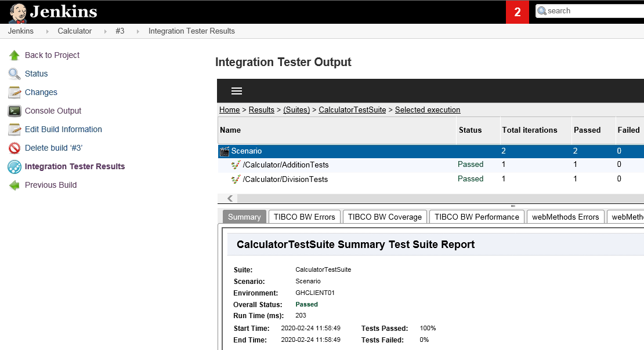644x350 pixels.
Task: Click the Changes notepad icon
Action: click(x=15, y=93)
